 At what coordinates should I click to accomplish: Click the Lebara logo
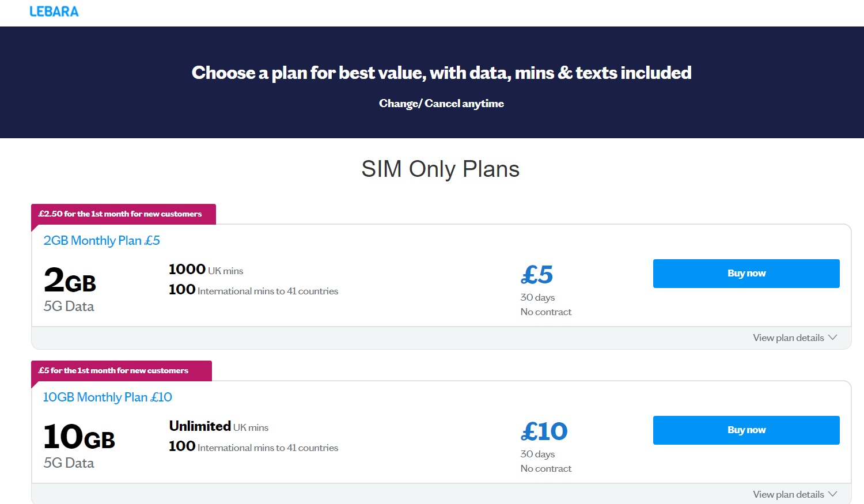(54, 12)
